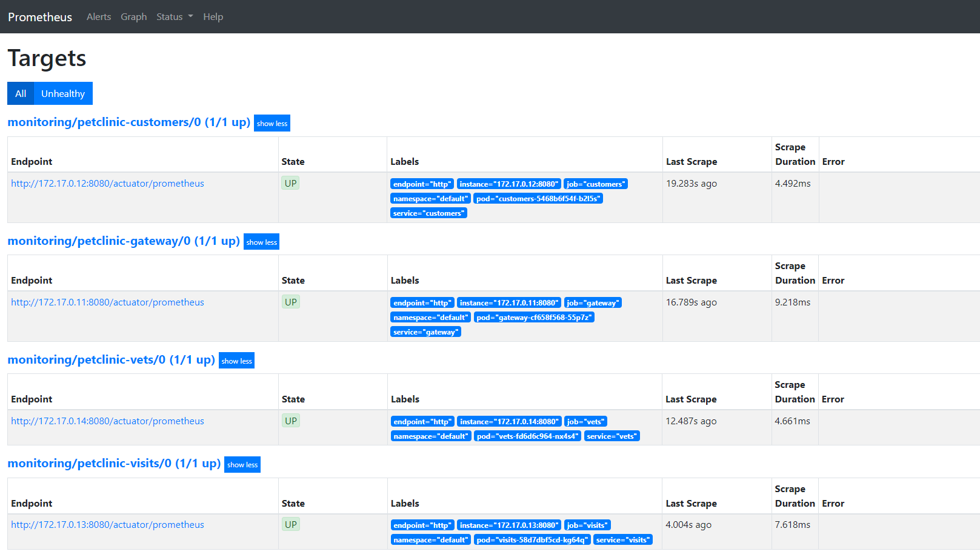Open monitoring/petclinic-gateway/0 heading link

(124, 241)
